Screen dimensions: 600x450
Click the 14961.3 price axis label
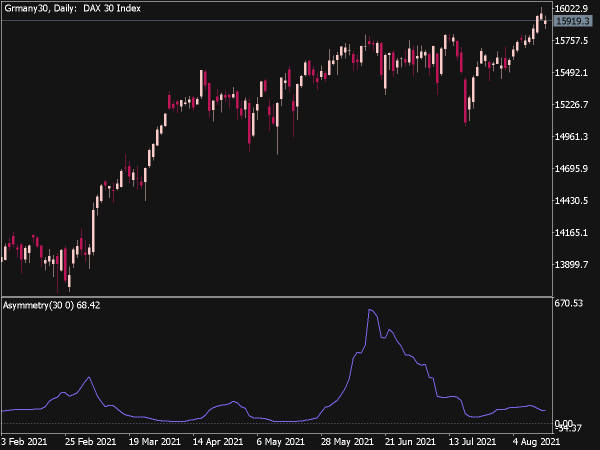pos(571,137)
